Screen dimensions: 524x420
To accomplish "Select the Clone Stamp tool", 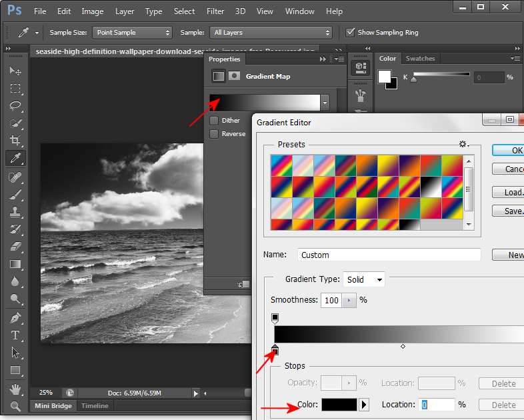I will (x=15, y=211).
